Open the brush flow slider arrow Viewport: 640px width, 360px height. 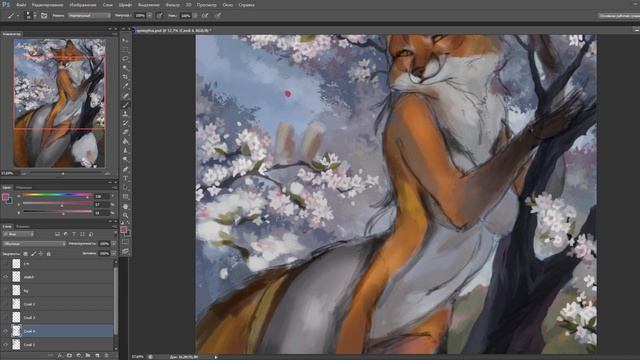point(195,16)
